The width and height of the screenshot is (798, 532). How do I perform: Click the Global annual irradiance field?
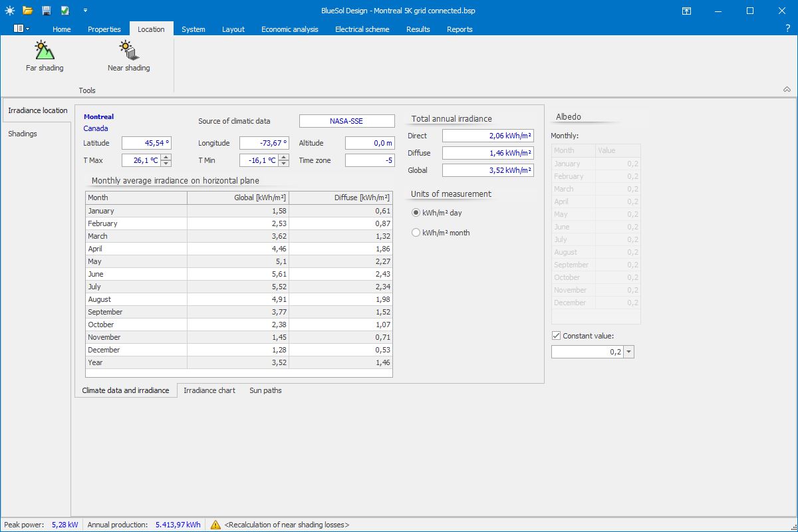(x=488, y=170)
